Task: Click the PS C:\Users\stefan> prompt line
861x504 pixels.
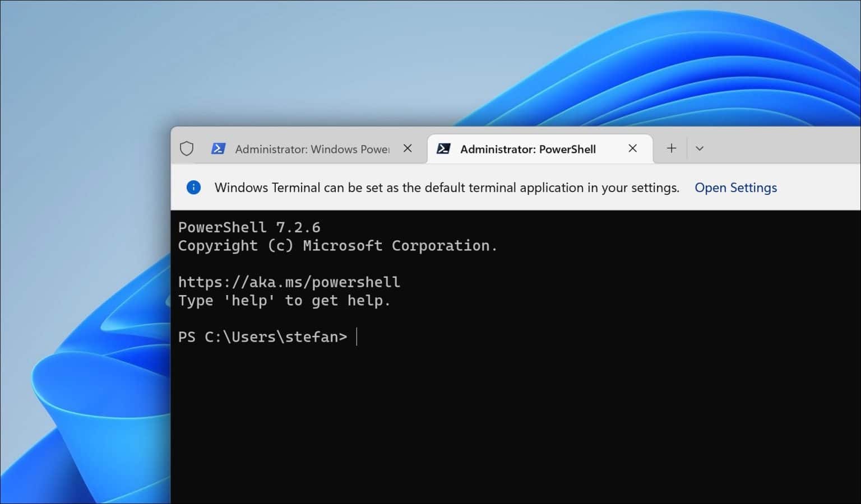Action: click(263, 337)
